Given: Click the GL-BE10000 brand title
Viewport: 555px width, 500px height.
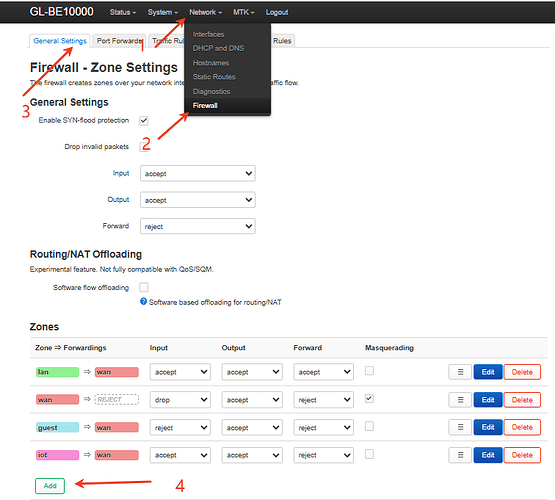Looking at the screenshot, I should click(62, 12).
